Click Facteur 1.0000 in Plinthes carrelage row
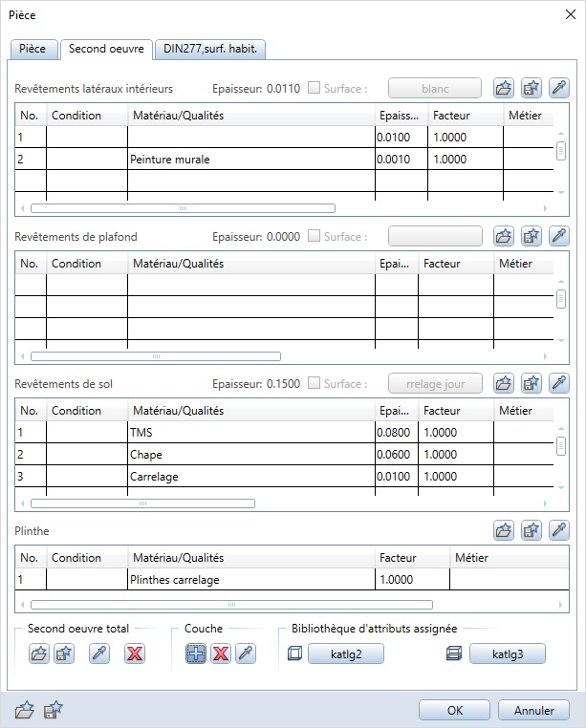 [412, 579]
